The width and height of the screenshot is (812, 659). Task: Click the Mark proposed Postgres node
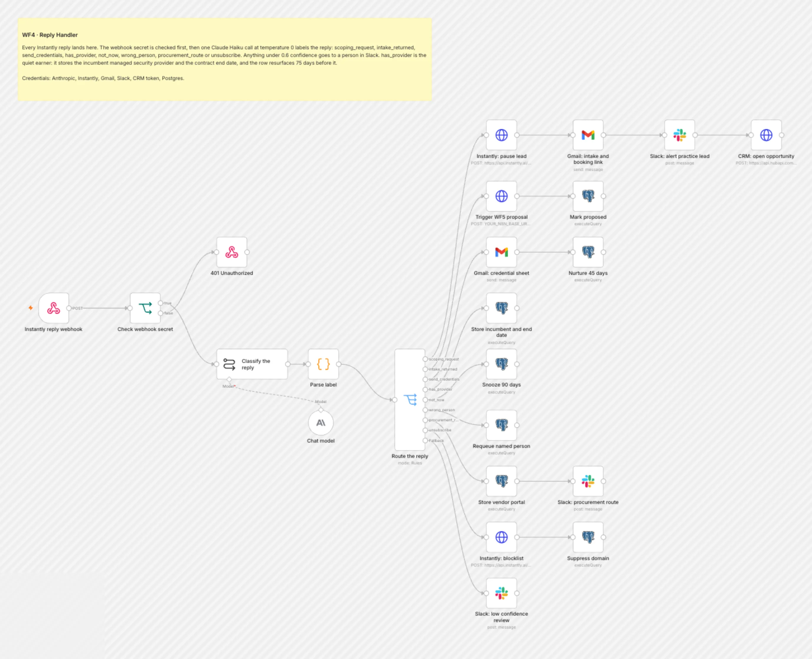(x=588, y=196)
